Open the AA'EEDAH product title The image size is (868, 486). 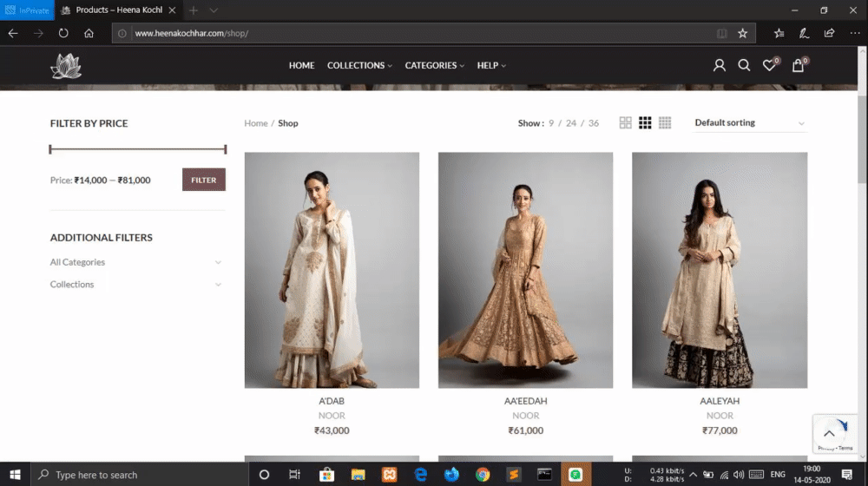[x=525, y=401]
